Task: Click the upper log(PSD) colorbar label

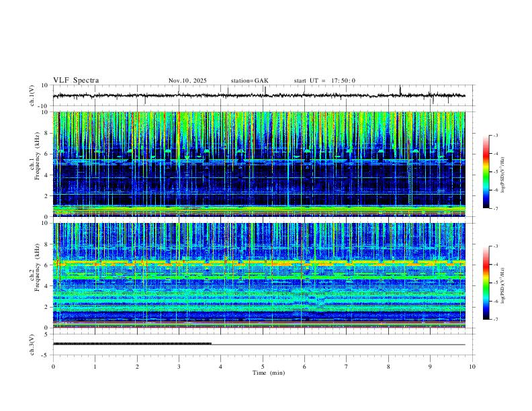Action: [502, 175]
